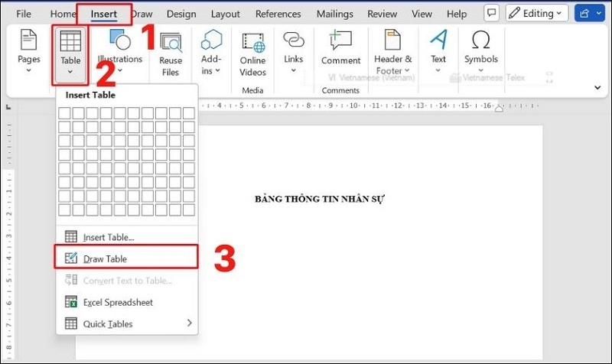Click the Online Videos icon

click(252, 43)
